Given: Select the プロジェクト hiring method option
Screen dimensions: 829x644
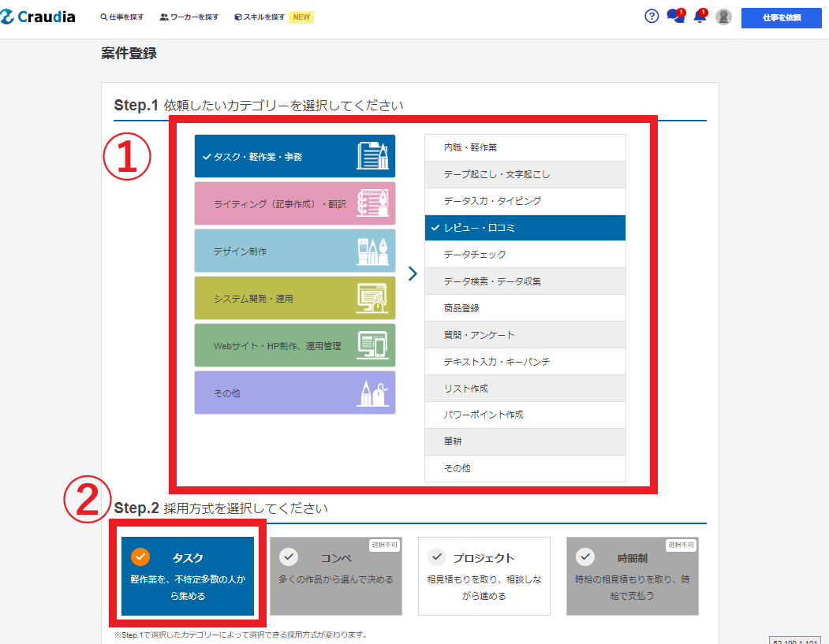Looking at the screenshot, I should click(484, 576).
